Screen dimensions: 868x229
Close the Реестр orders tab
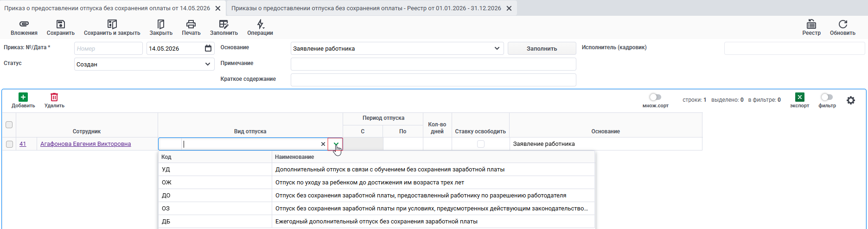click(x=509, y=8)
